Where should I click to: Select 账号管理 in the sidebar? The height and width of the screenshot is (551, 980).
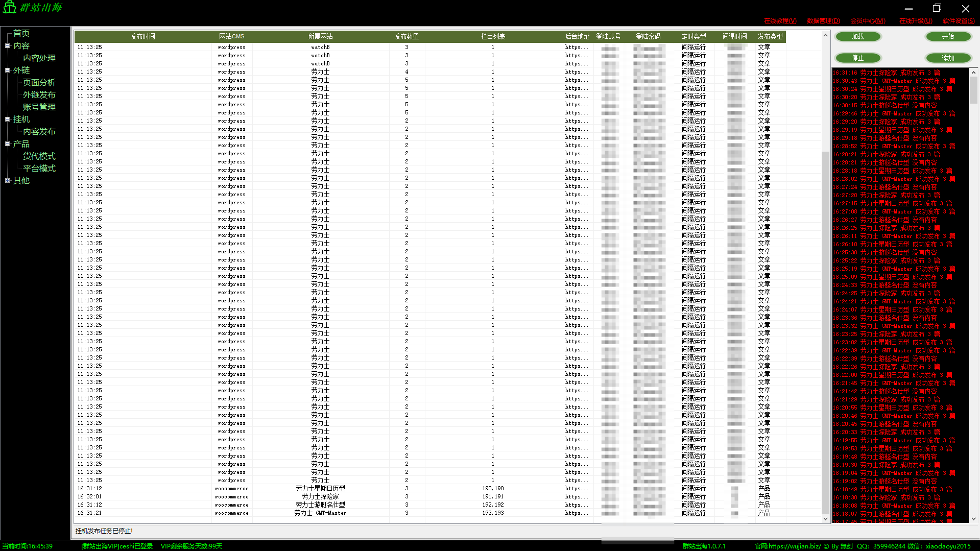point(39,107)
